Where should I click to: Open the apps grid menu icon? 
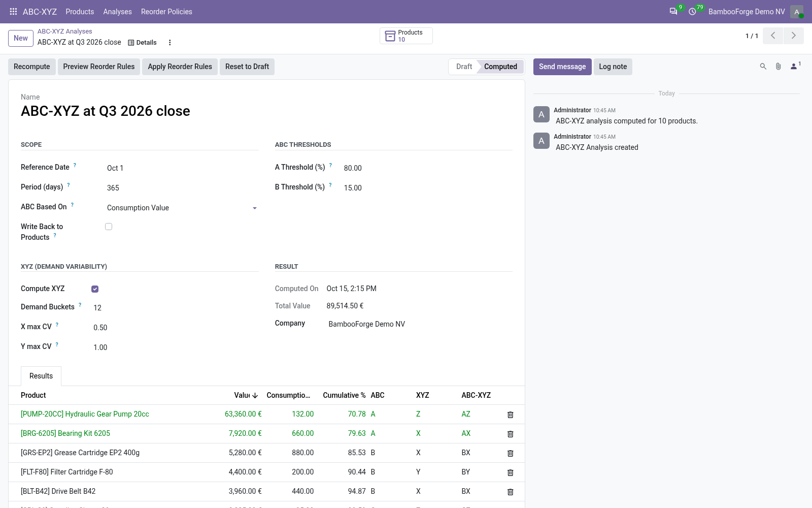click(x=14, y=11)
